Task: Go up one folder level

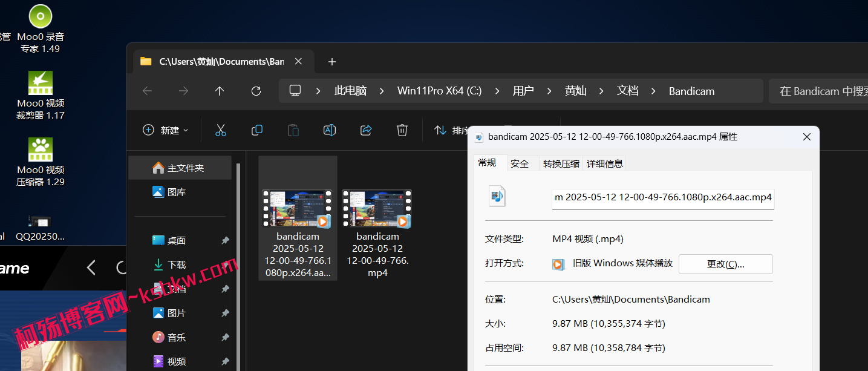Action: 220,91
